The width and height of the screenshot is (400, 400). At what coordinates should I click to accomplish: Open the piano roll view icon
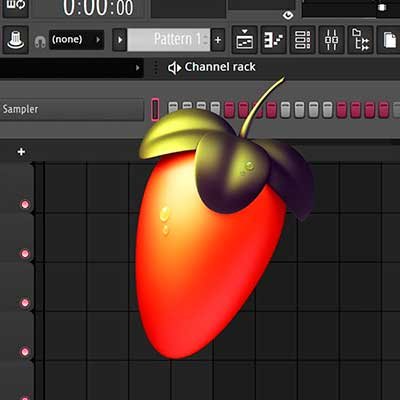coord(274,40)
